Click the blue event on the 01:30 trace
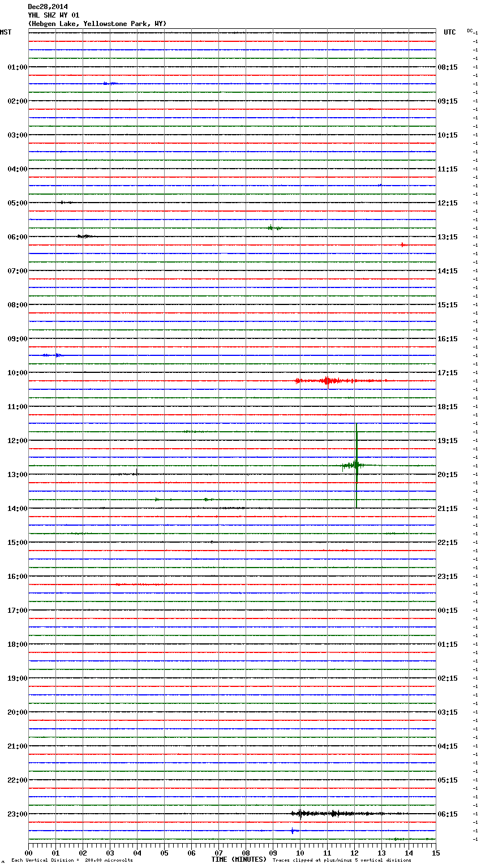Screen dimensions: 481x868 (x=110, y=83)
